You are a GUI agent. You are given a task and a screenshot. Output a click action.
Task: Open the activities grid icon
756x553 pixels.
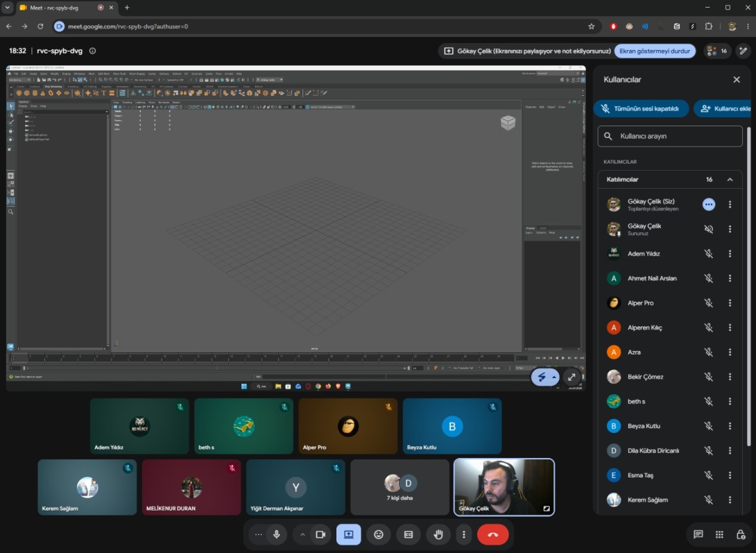(719, 534)
